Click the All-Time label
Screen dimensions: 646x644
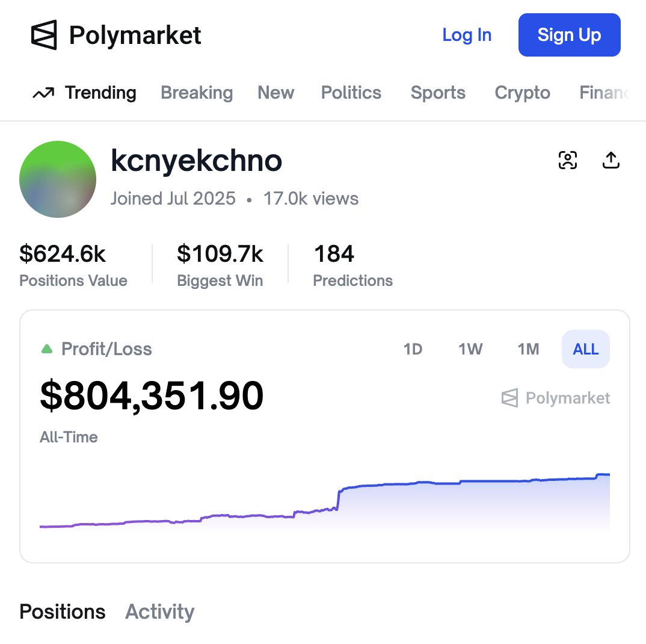coord(69,437)
